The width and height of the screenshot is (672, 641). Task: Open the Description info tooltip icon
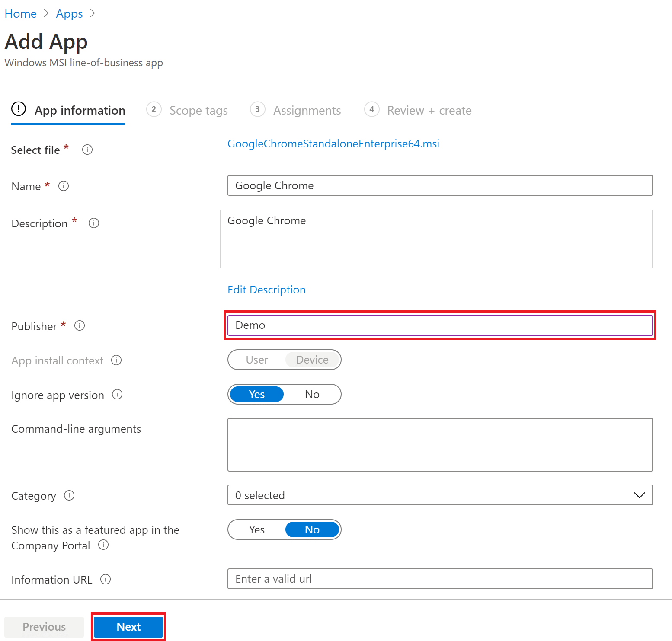(x=93, y=223)
